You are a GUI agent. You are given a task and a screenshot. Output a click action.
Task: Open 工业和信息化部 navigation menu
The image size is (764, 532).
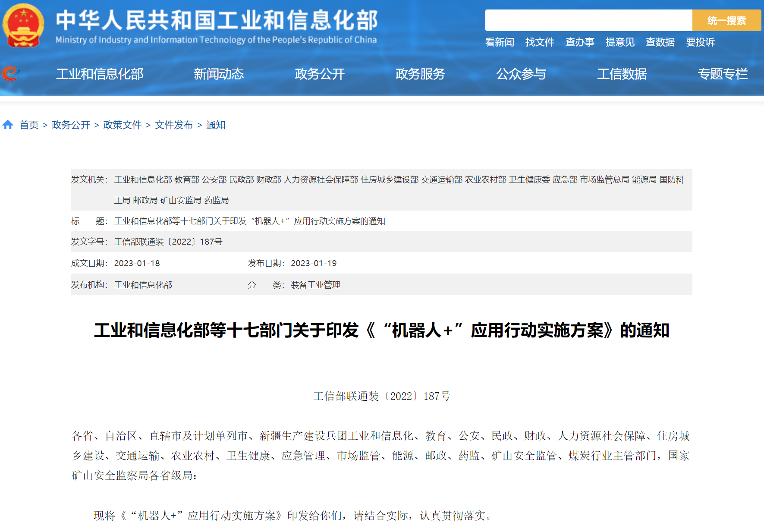(100, 74)
